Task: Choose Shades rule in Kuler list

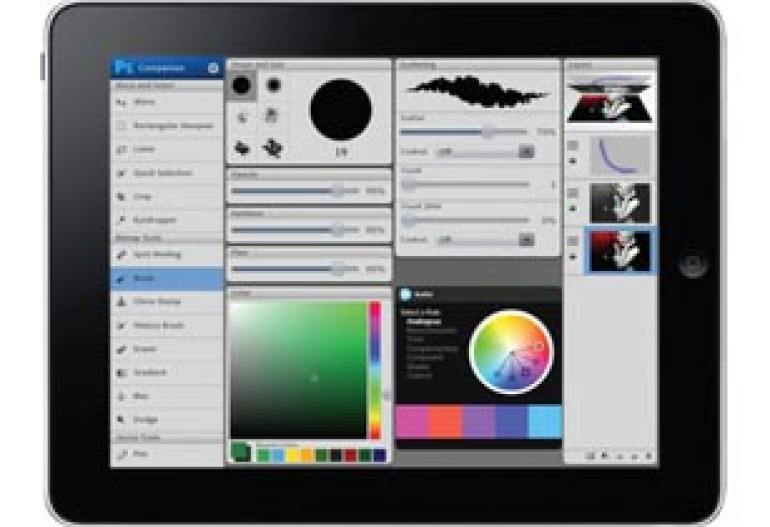Action: click(x=418, y=366)
